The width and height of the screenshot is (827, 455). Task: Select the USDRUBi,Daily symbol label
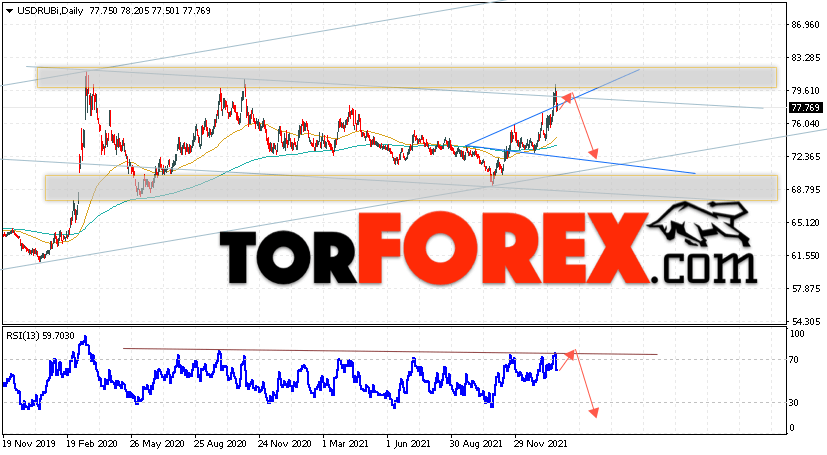50,11
